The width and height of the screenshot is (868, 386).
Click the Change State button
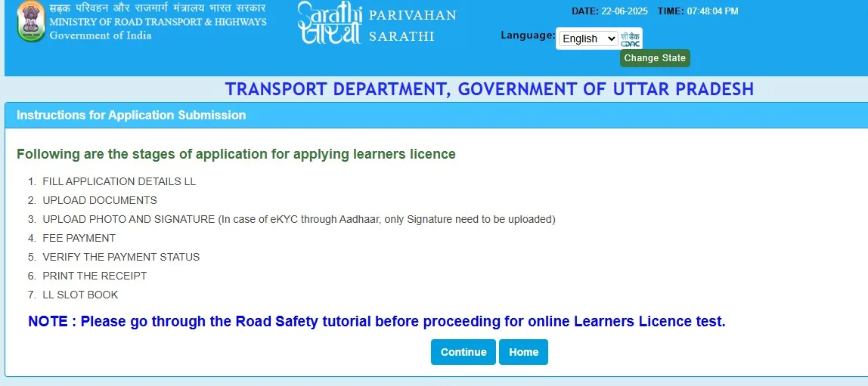[655, 58]
